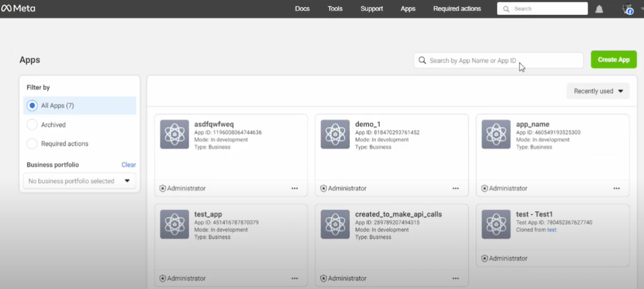Go to Apps in the top navigation
Screen dimensions: 644x289
tap(408, 9)
